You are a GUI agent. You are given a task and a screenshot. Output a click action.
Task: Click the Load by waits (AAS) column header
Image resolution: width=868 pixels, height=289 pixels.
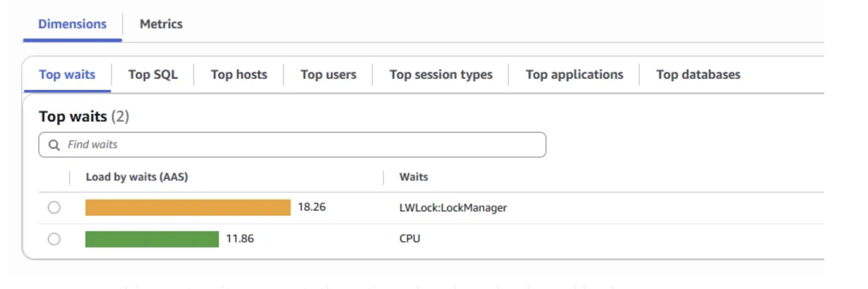point(137,177)
